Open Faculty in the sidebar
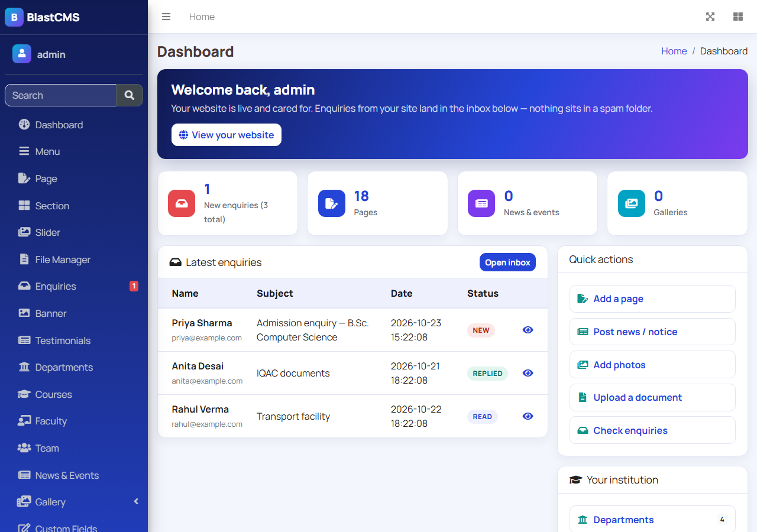This screenshot has height=532, width=757. coord(74,421)
